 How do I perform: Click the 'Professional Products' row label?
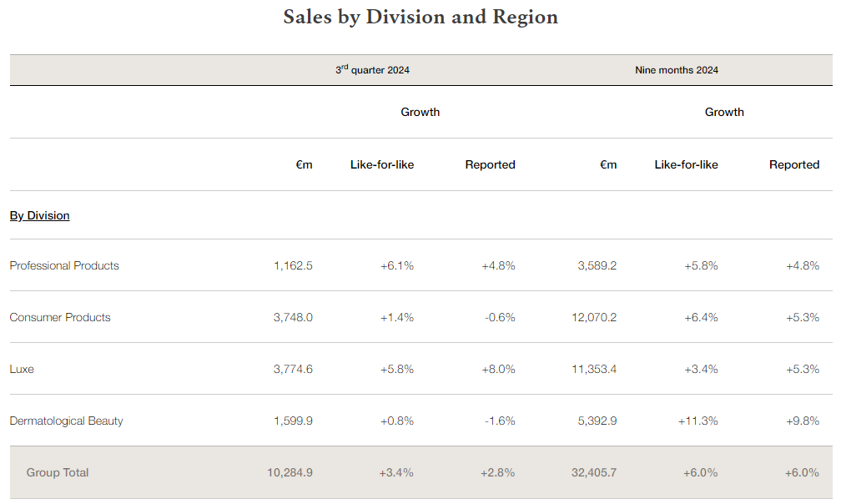pyautogui.click(x=64, y=265)
